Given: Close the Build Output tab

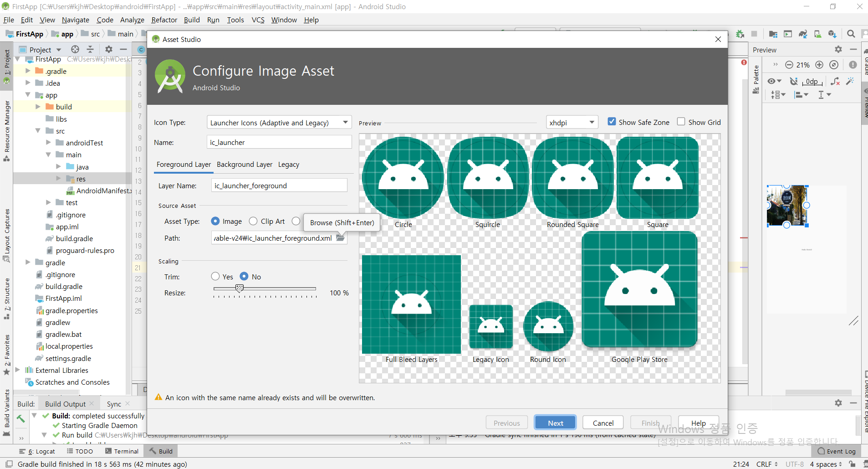Looking at the screenshot, I should tap(92, 403).
